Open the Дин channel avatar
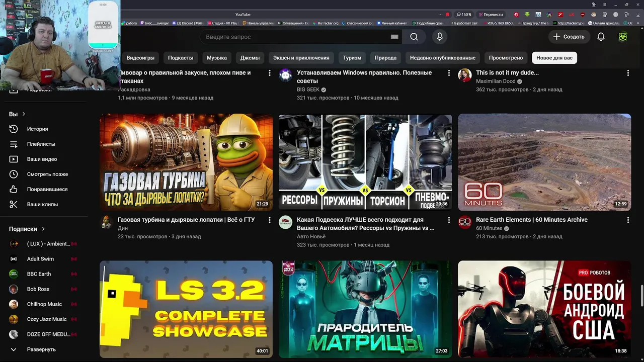This screenshot has width=644, height=362. point(106,222)
